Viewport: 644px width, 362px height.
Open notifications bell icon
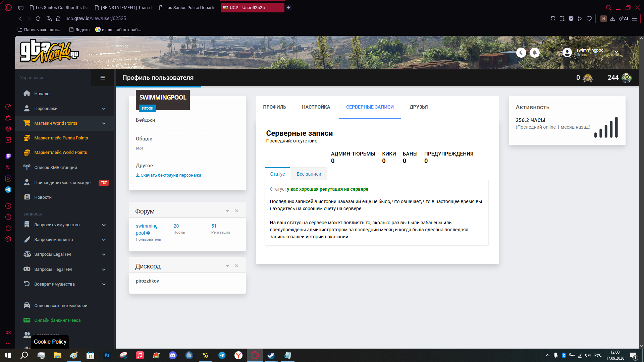coord(535,53)
